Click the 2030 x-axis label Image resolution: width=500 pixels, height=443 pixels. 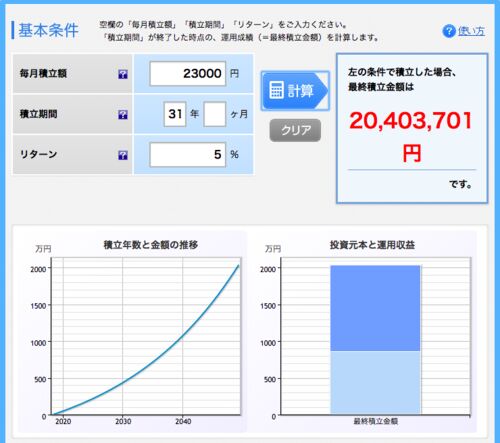tap(123, 422)
